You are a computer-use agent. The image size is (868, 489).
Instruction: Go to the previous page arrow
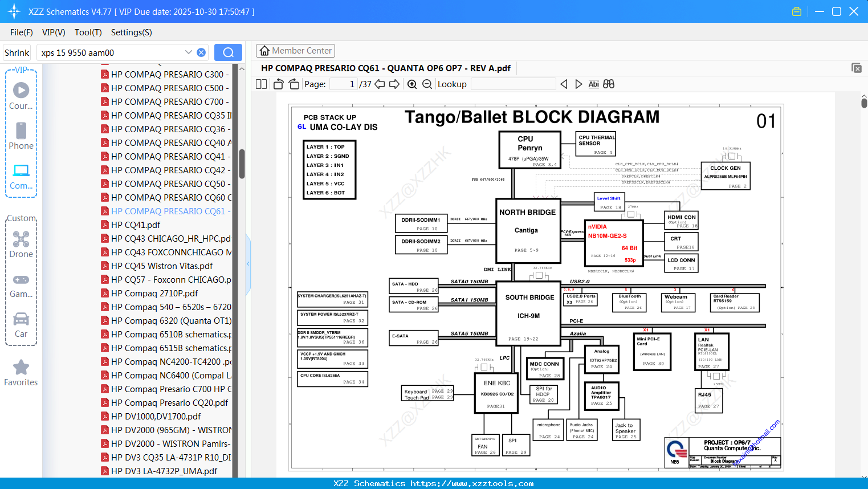click(x=380, y=84)
